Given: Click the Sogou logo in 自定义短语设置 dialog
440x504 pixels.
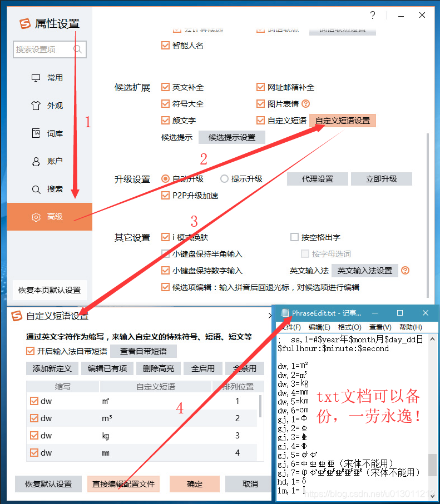Looking at the screenshot, I should (x=17, y=316).
